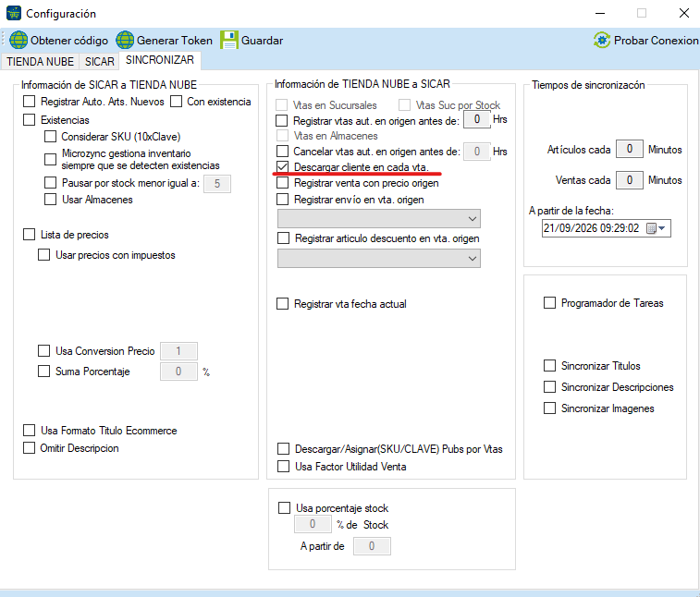Viewport: 700px width, 597px height.
Task: Enable Cancelar vtas aut. en origen antes de
Action: point(283,152)
